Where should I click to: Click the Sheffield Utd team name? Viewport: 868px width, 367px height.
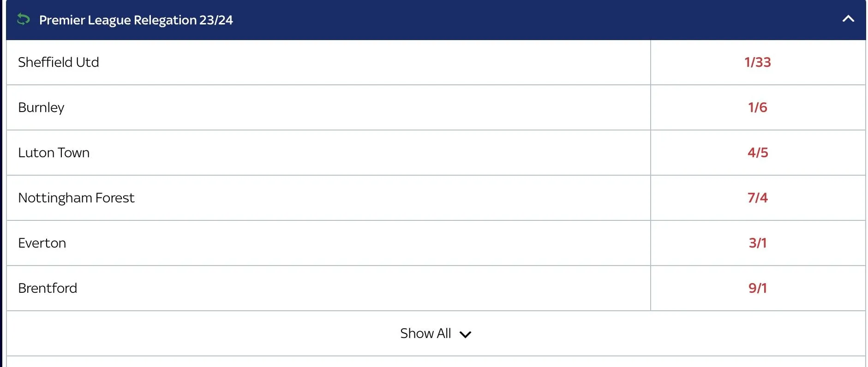click(59, 62)
